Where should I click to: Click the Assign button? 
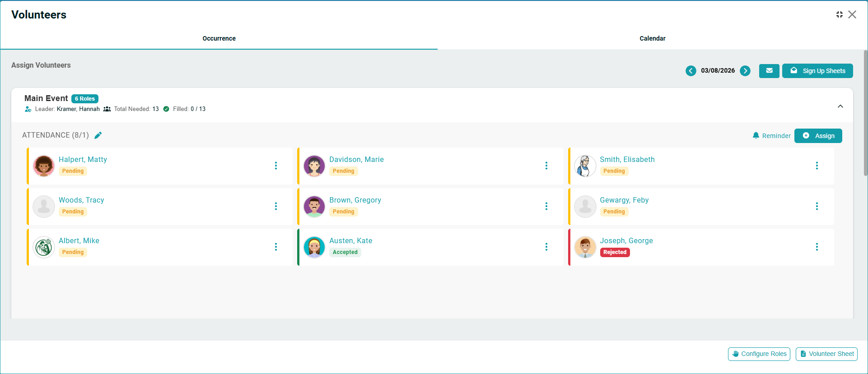click(818, 136)
